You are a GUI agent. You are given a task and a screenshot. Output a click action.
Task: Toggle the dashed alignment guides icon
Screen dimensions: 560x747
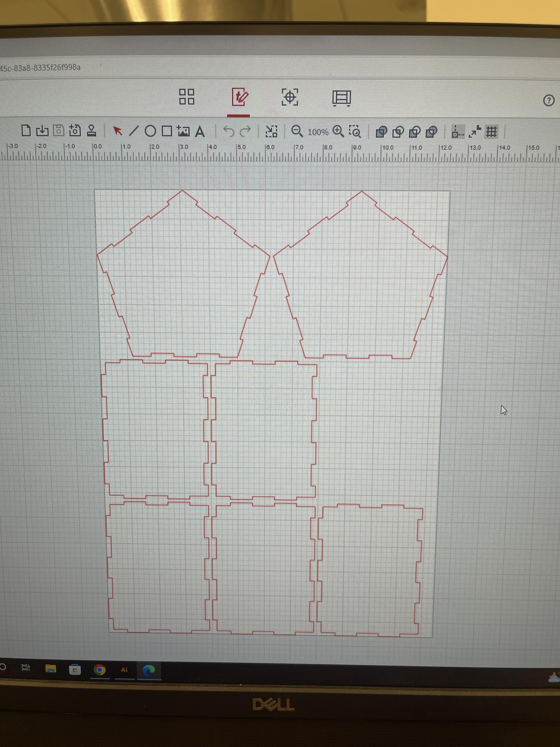[458, 132]
